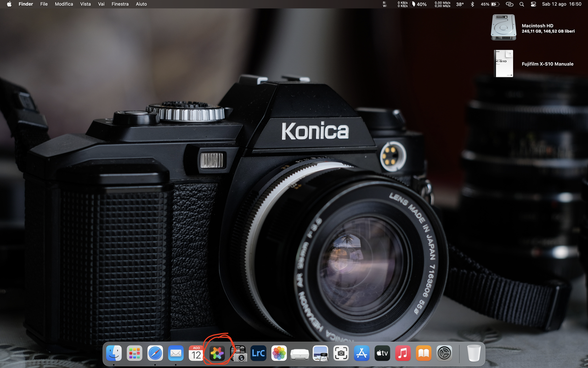Open the Finder menu in menu bar

tap(26, 4)
